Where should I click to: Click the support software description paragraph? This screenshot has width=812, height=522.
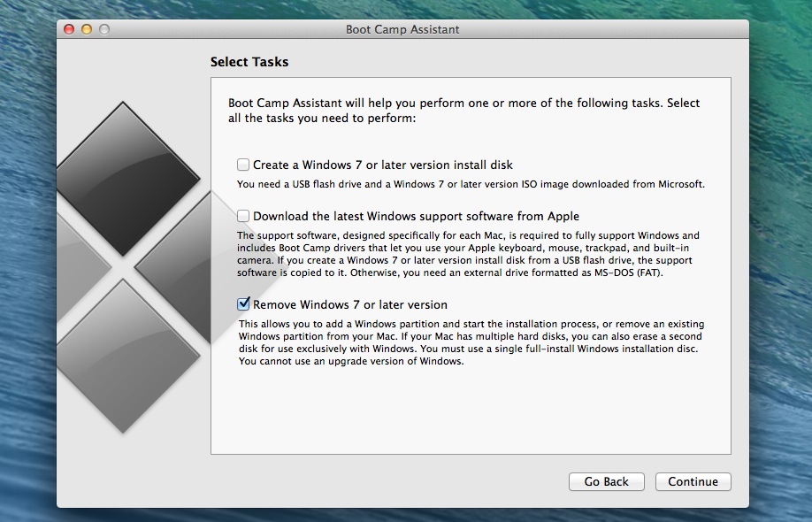(468, 254)
